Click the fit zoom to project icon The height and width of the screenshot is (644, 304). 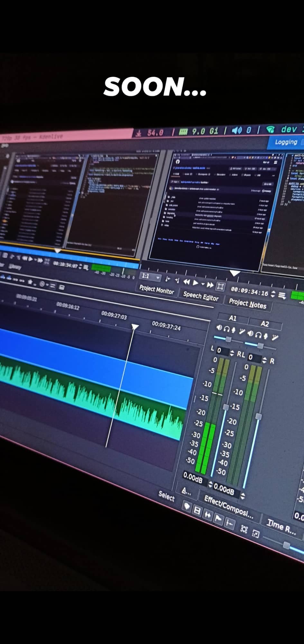pyautogui.click(x=244, y=529)
